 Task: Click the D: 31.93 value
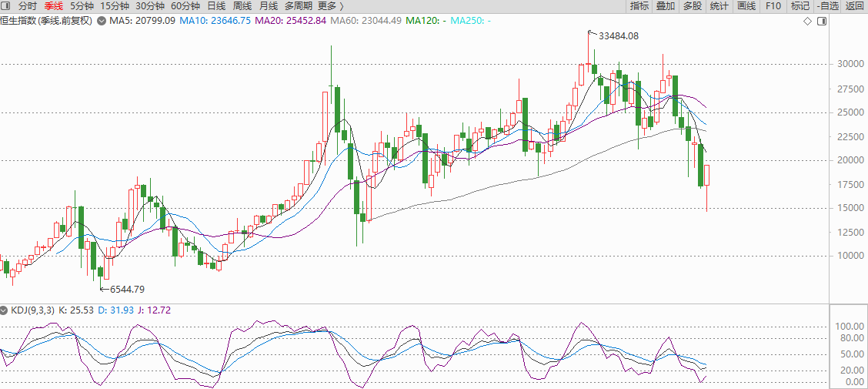point(115,311)
